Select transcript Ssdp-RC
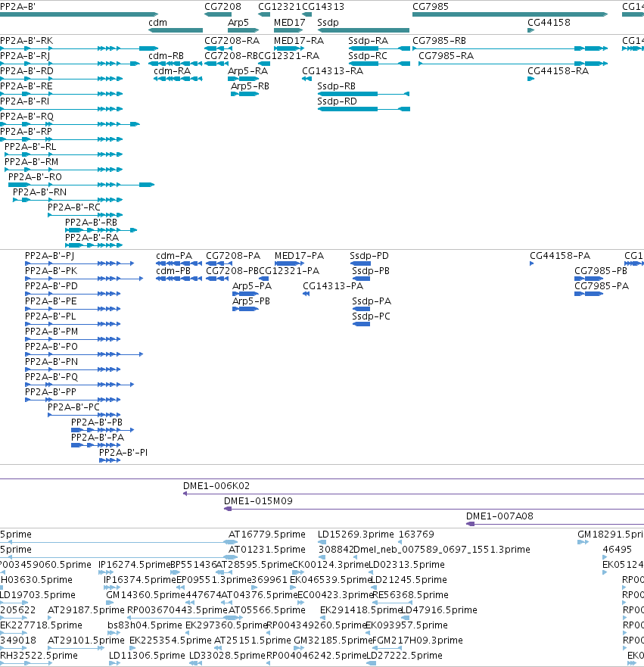 [x=379, y=64]
